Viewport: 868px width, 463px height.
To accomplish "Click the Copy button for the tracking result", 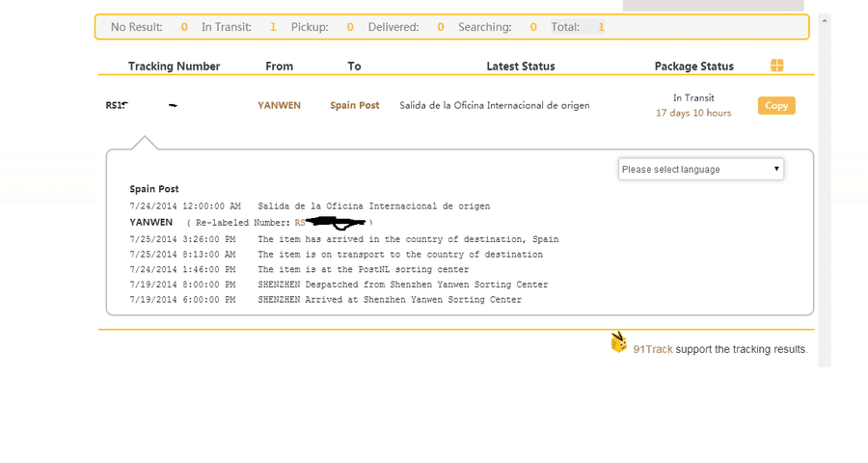I will tap(776, 106).
